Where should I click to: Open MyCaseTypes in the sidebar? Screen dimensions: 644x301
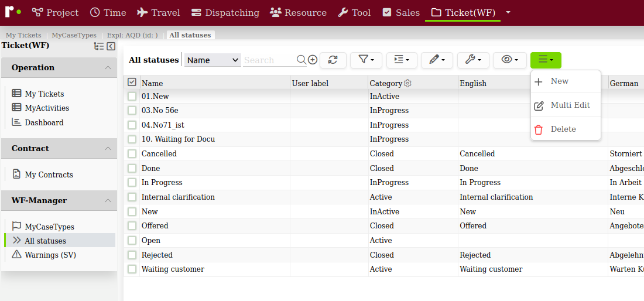49,227
